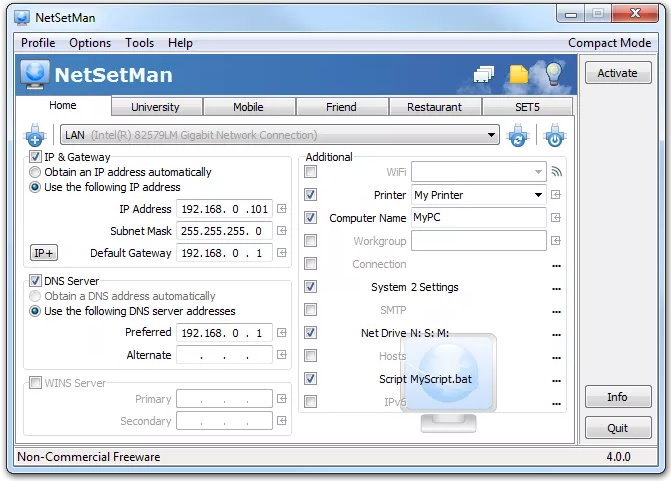Toggle the System checkbox
The width and height of the screenshot is (671, 481).
(311, 286)
